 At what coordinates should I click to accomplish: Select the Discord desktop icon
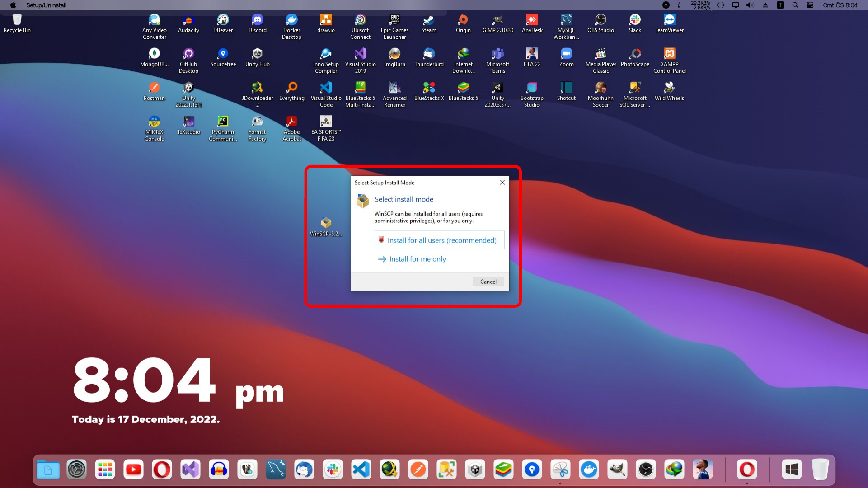[258, 23]
